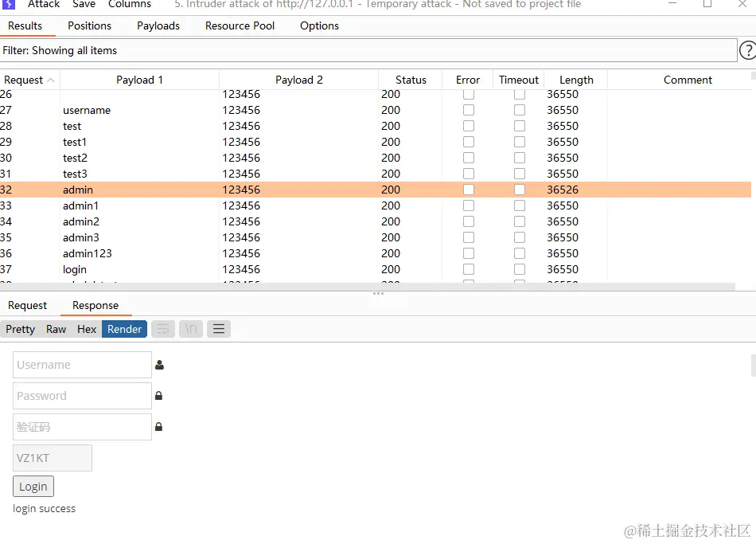Switch response view to Hex
The image size is (756, 544).
[87, 329]
